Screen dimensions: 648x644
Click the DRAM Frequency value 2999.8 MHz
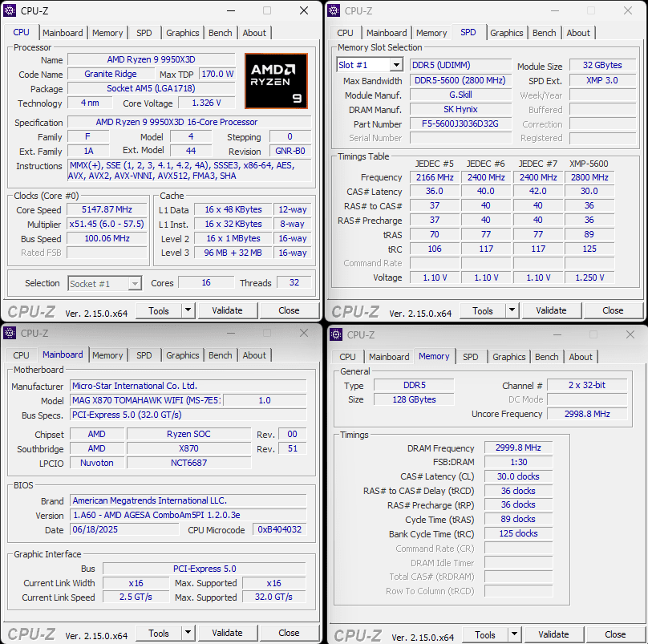pyautogui.click(x=518, y=448)
